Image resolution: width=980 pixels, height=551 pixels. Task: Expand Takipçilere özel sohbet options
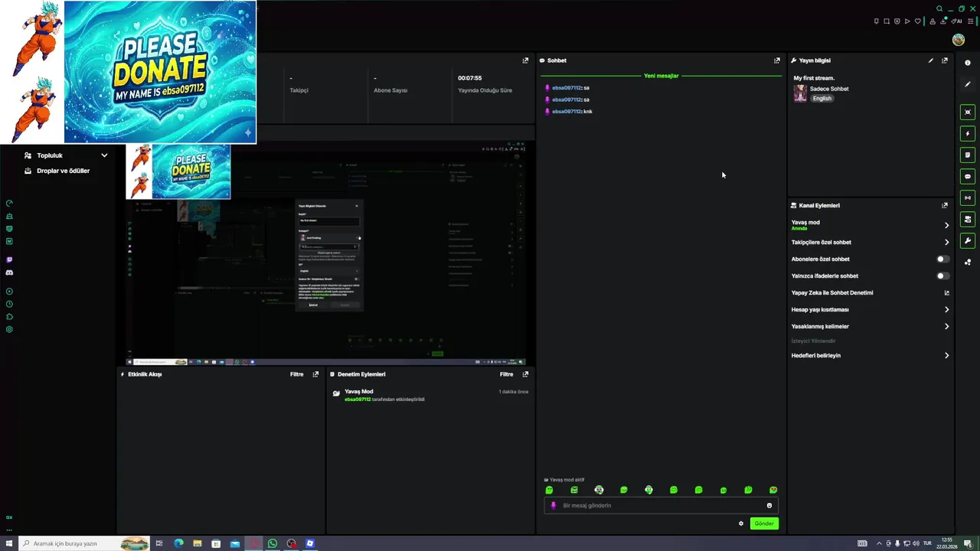point(946,243)
